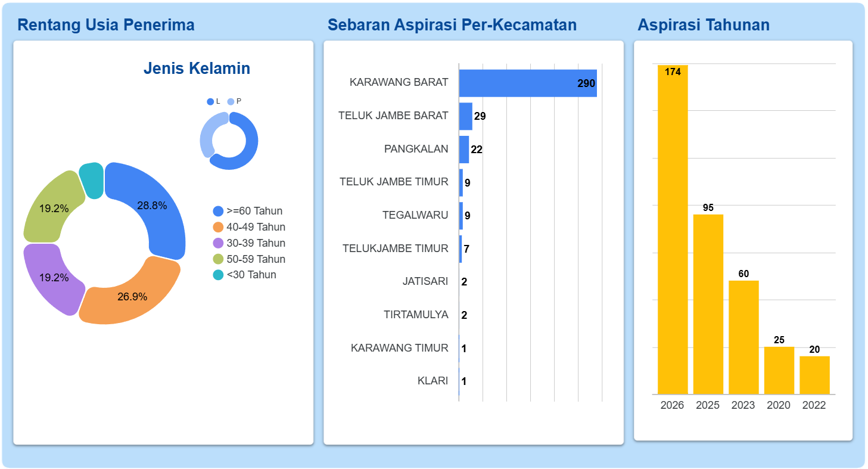The height and width of the screenshot is (469, 868).
Task: Click the L legend dot in Jenis Kelamin
Action: pos(210,102)
